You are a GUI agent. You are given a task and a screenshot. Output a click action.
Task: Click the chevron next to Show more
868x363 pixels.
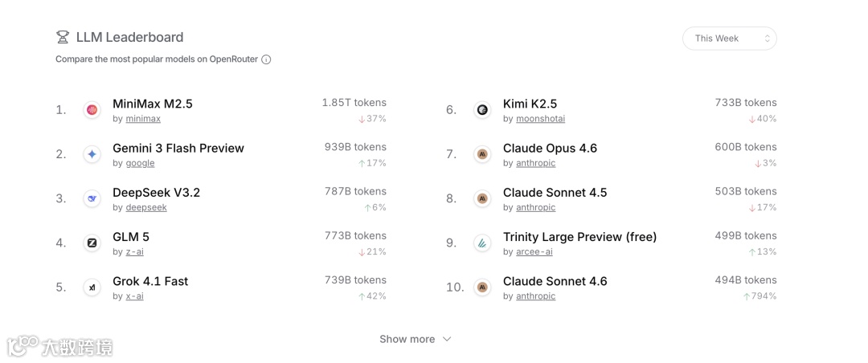pos(447,339)
